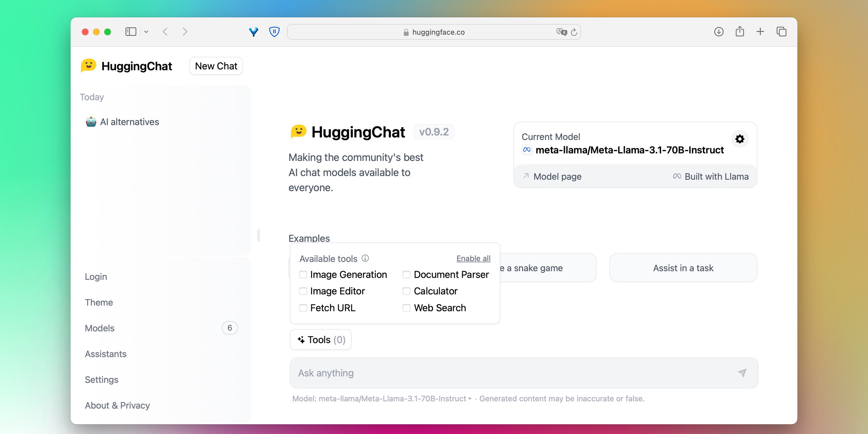Image resolution: width=868 pixels, height=434 pixels.
Task: Click the Built with Llama link
Action: pyautogui.click(x=710, y=176)
